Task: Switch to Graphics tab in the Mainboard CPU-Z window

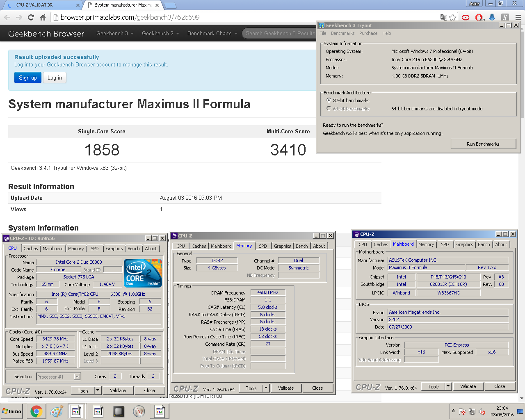Action: (465, 244)
